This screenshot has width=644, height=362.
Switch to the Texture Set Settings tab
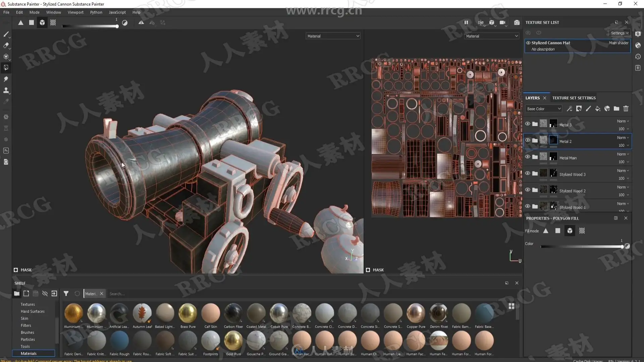[x=574, y=98]
